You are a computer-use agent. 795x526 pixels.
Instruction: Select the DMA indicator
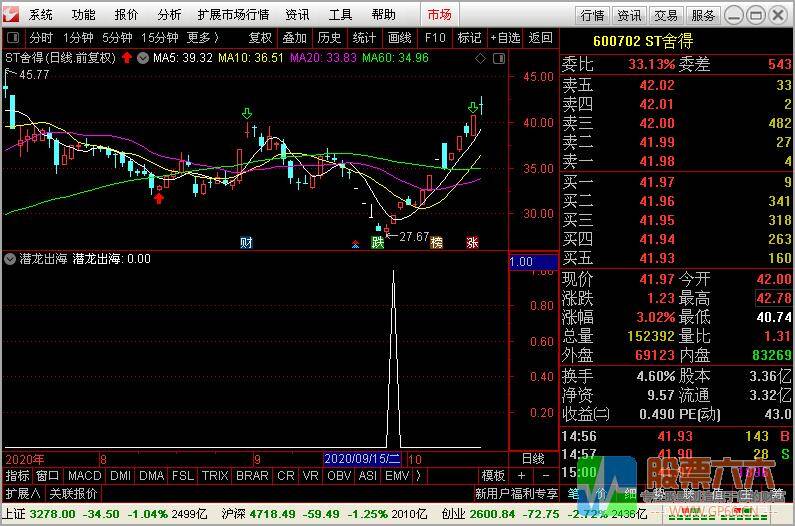152,476
